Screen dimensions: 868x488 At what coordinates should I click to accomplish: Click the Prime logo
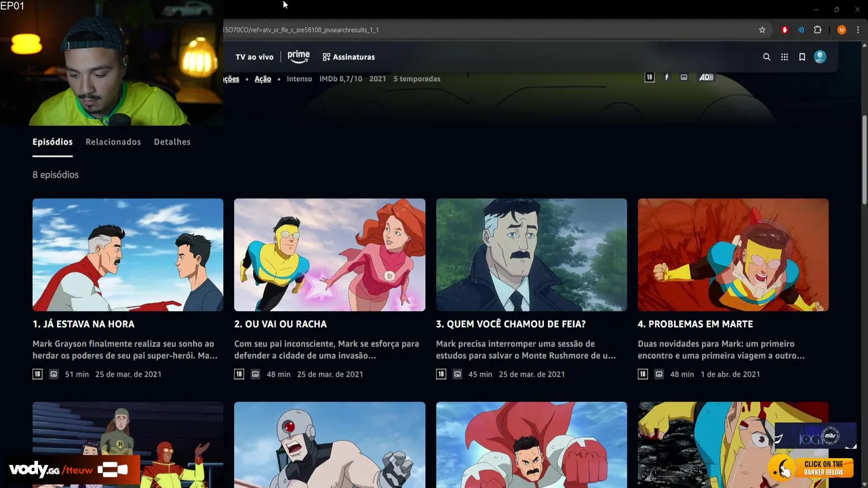pos(298,56)
